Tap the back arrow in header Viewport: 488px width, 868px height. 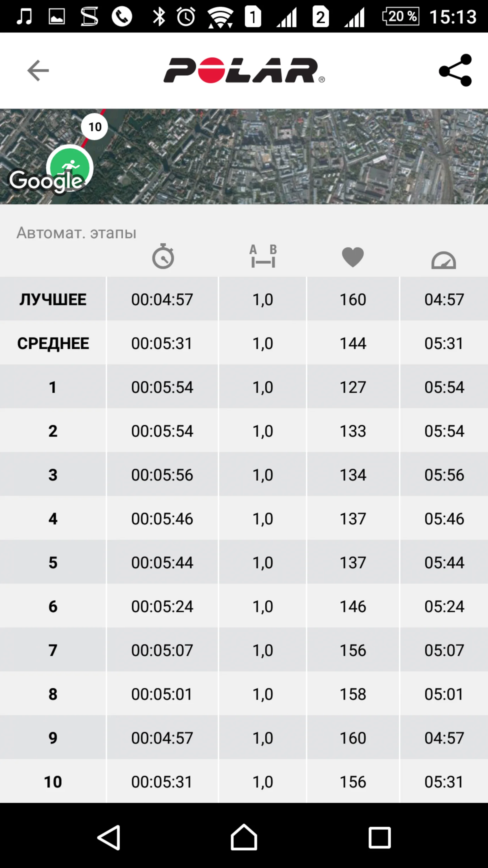coord(38,70)
